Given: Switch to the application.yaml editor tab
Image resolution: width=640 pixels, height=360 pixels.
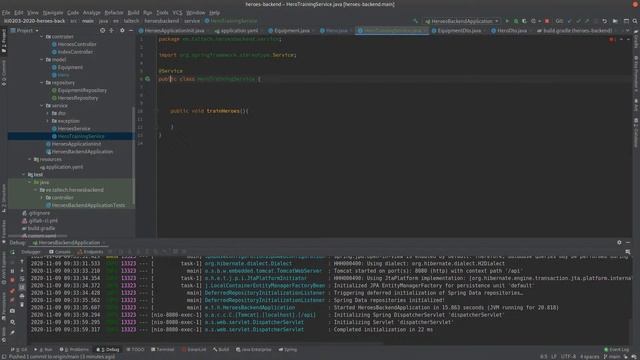Looking at the screenshot, I should coord(239,31).
